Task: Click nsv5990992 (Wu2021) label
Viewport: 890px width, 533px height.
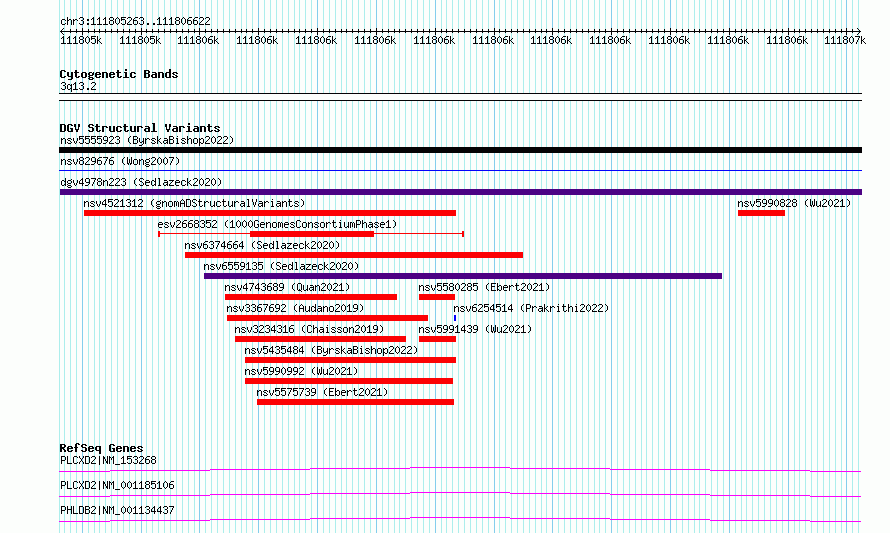Action: (x=301, y=371)
